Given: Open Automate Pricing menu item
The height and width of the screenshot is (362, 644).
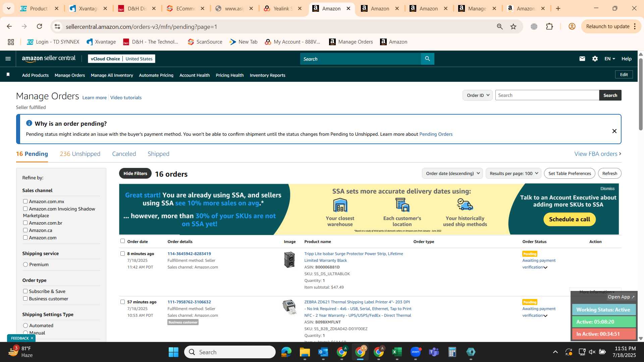Looking at the screenshot, I should 156,75.
